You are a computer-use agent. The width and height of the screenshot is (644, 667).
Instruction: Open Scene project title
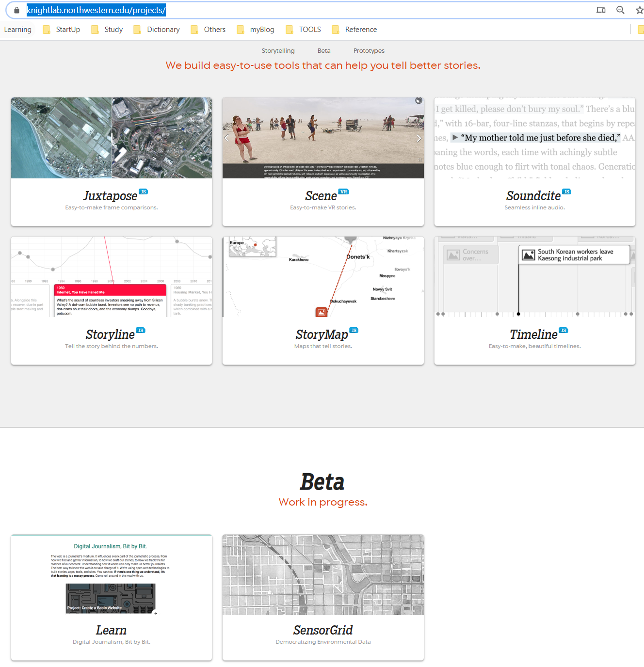pyautogui.click(x=321, y=196)
